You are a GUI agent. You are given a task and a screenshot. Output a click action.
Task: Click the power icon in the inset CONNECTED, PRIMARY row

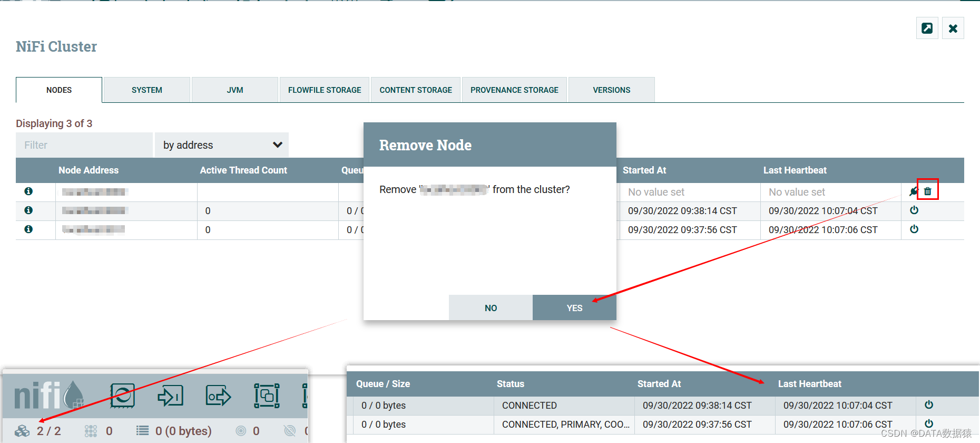point(929,424)
